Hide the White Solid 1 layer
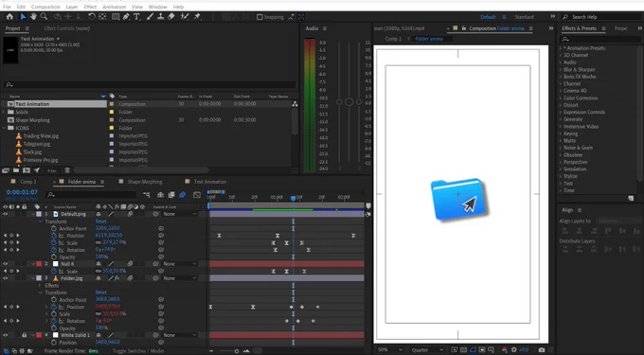Screen dimensions: 644x355 pyautogui.click(x=6, y=335)
